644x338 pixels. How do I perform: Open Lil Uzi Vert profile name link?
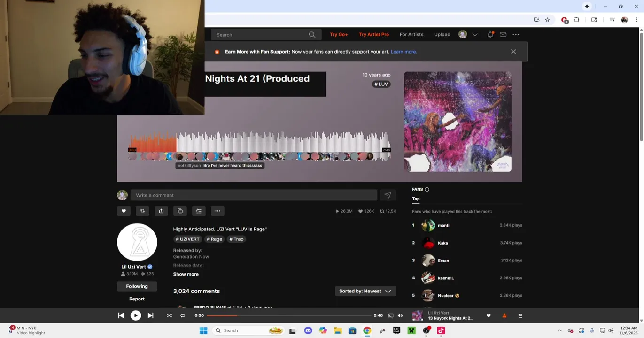coord(133,267)
